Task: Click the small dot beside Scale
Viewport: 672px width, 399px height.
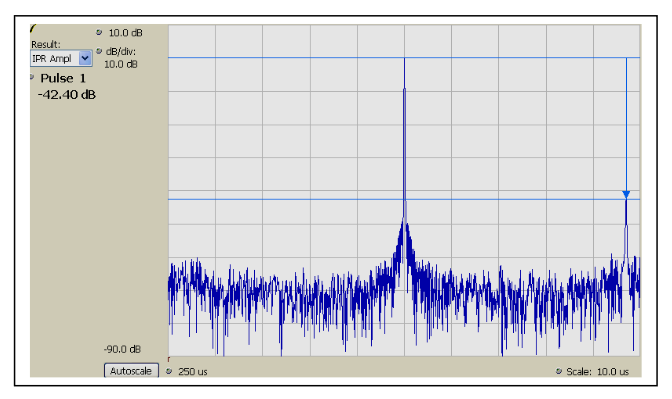Action: pyautogui.click(x=558, y=371)
